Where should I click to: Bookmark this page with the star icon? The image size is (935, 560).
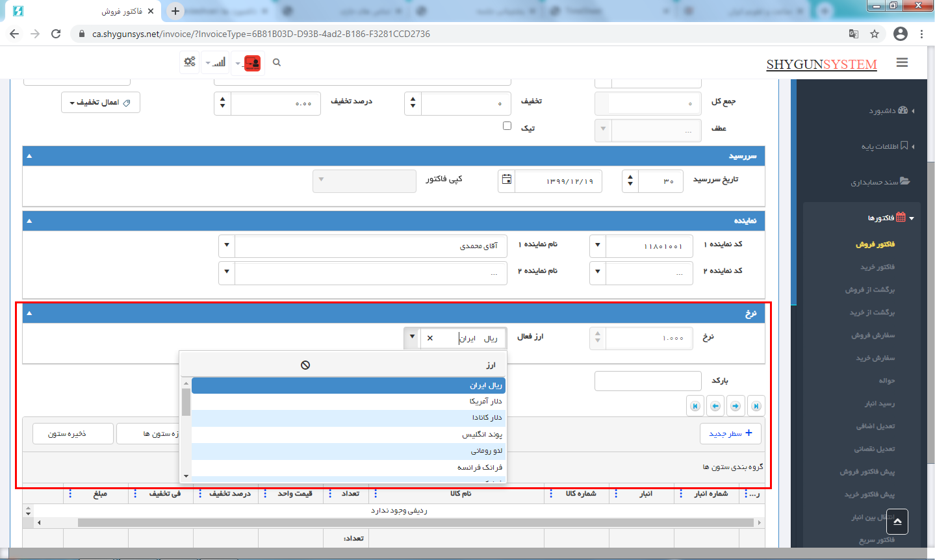click(875, 34)
